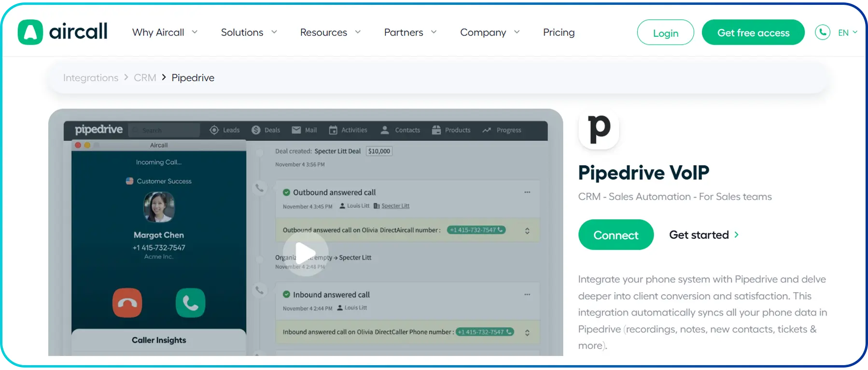Click the outbound +1 415-732-7547 number badge

(x=476, y=230)
